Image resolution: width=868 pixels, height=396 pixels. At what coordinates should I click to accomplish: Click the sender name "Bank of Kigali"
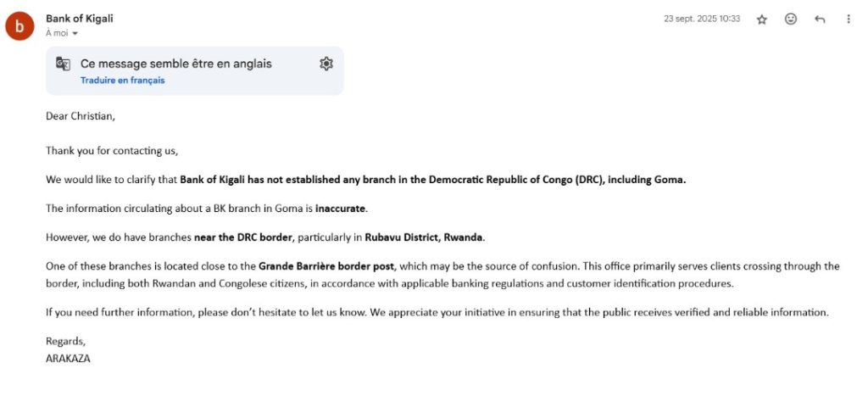click(x=79, y=19)
